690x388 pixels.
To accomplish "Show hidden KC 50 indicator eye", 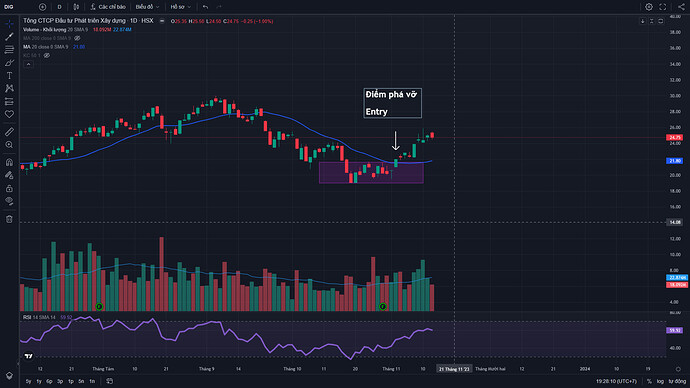I will pyautogui.click(x=47, y=55).
